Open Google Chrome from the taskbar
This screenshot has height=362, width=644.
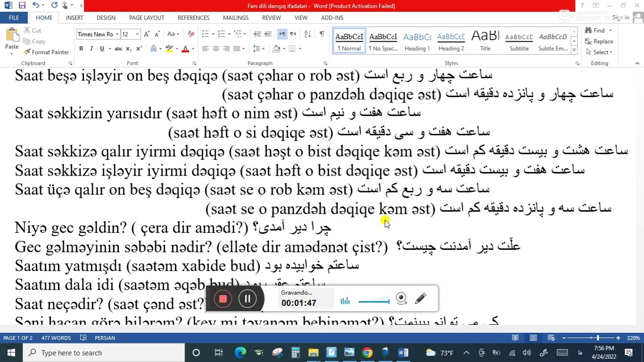[367, 353]
